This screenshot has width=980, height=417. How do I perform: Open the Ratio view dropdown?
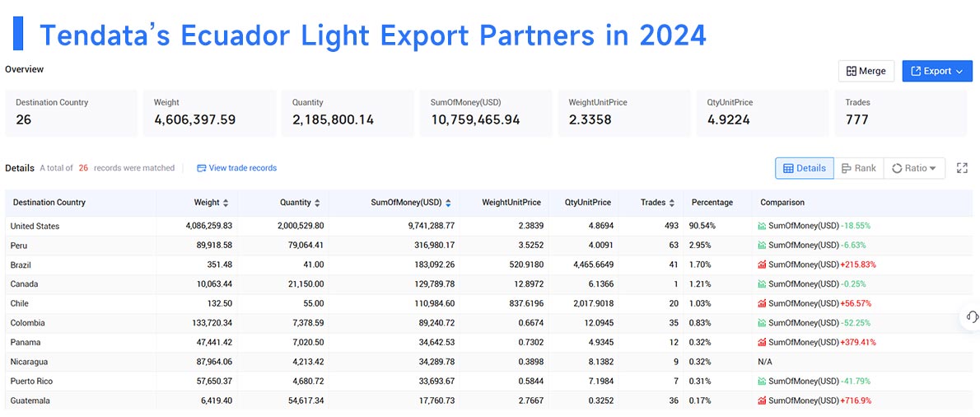click(914, 168)
